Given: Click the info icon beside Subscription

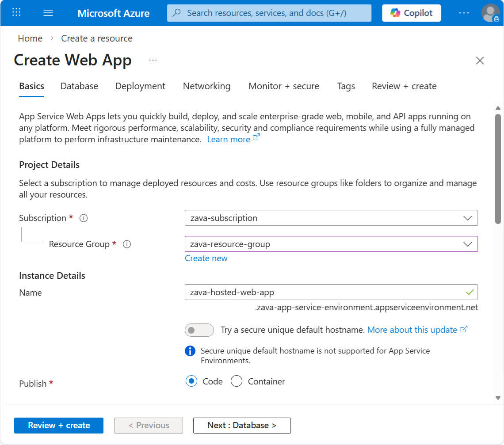Looking at the screenshot, I should tap(84, 218).
